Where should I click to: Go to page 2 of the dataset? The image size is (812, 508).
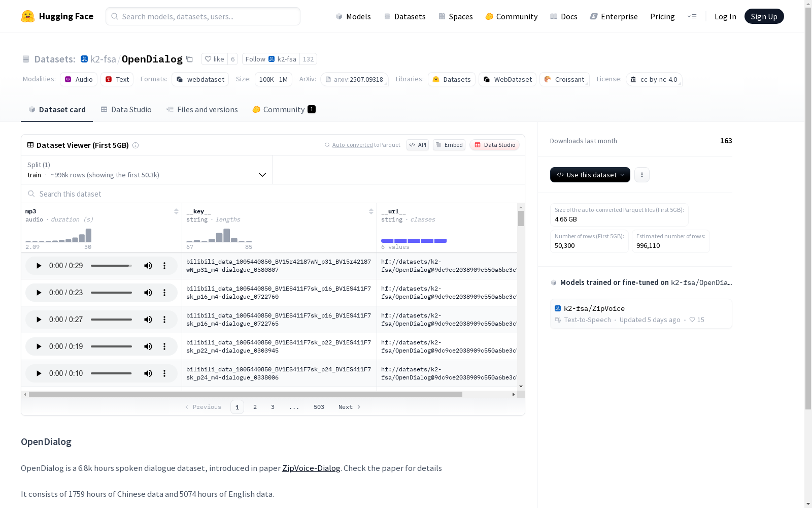coord(255,407)
